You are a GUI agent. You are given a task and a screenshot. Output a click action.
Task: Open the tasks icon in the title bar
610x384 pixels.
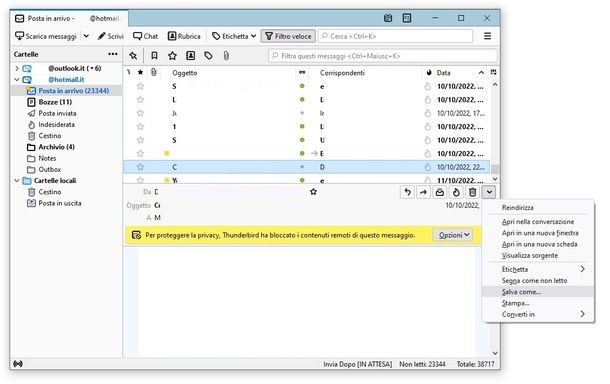tap(407, 18)
